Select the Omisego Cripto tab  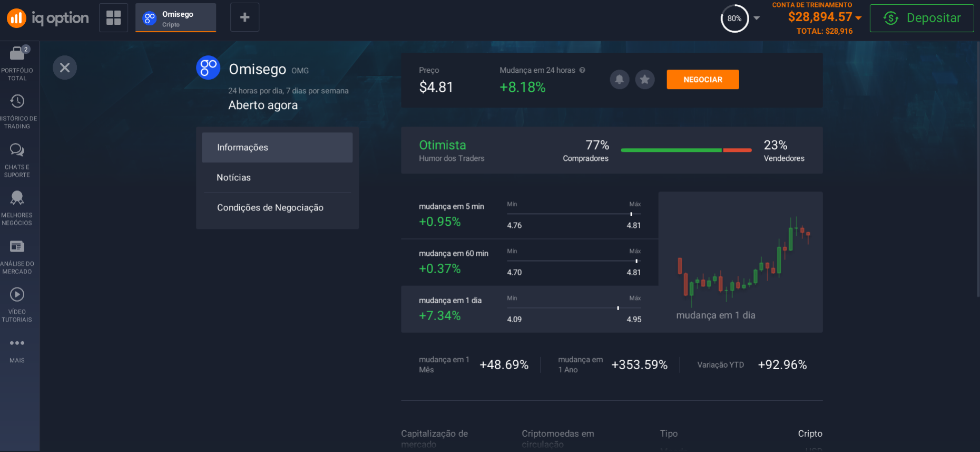pyautogui.click(x=175, y=18)
